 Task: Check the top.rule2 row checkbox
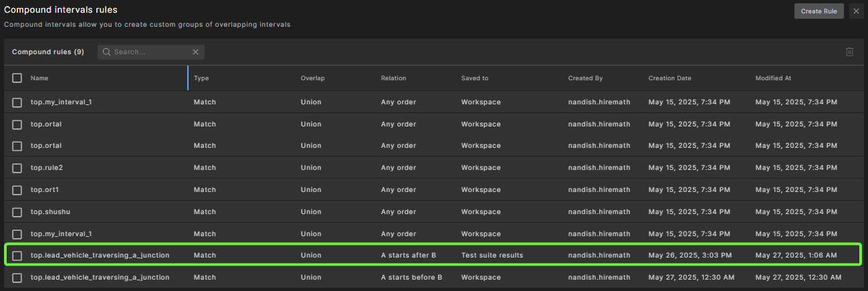point(17,168)
